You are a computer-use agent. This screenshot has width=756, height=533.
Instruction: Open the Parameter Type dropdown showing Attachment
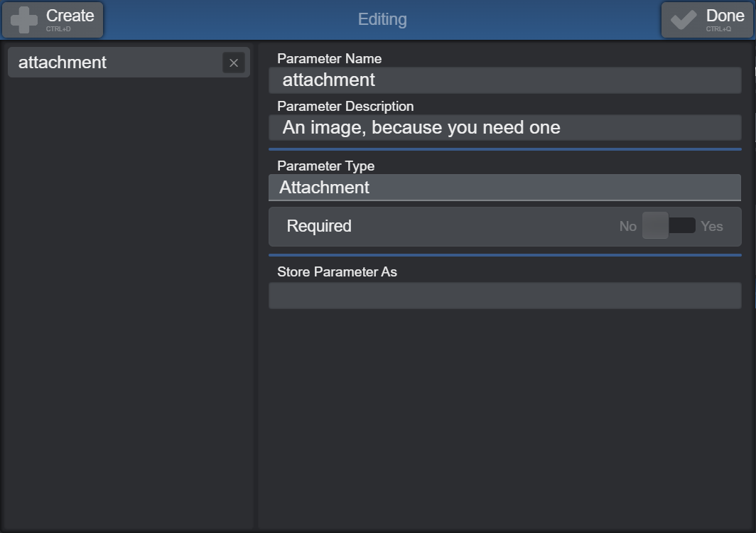[x=504, y=187]
